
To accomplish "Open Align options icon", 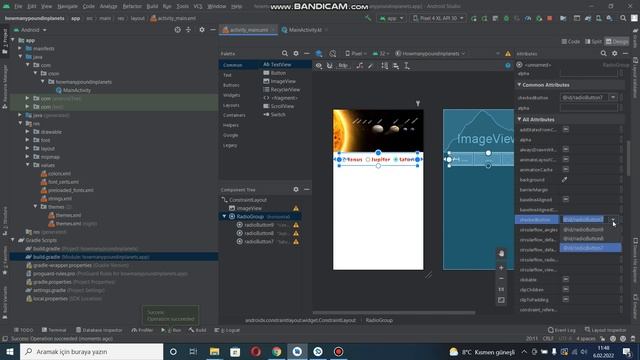I will tap(396, 66).
